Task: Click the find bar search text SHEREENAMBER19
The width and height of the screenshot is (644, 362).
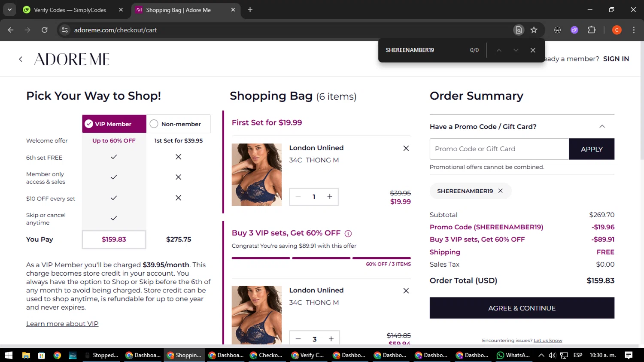Action: pyautogui.click(x=410, y=50)
